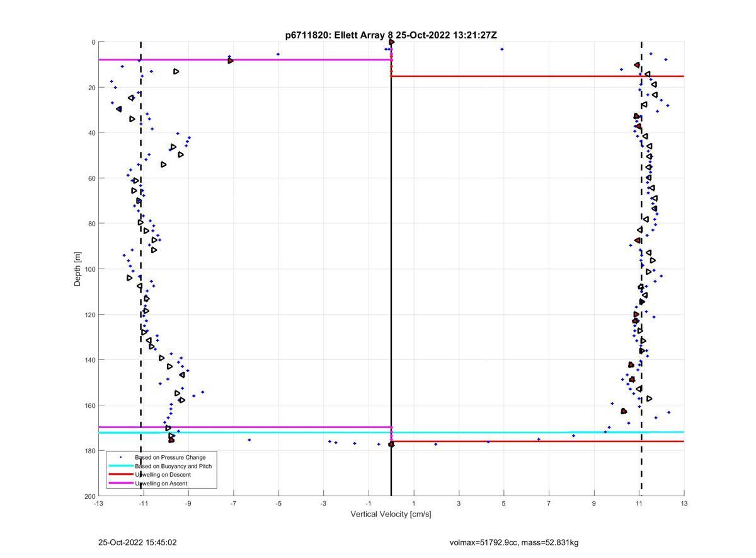Click the positive "7" velocity tick label

(549, 503)
